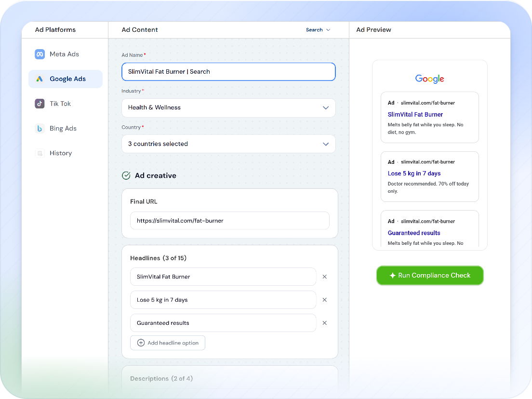The width and height of the screenshot is (532, 399).
Task: Click 'Doctor recommended. 70% off today only.' description
Action: pos(428,187)
